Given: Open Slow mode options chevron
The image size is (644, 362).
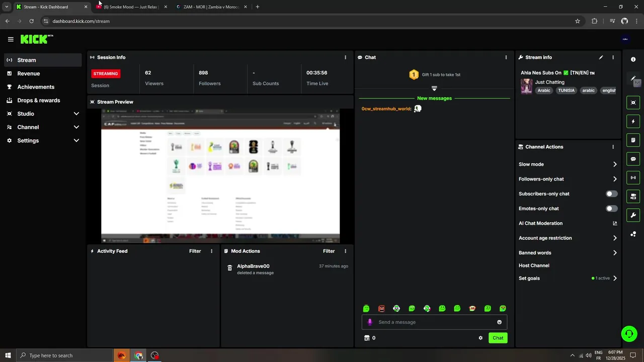Looking at the screenshot, I should tap(614, 164).
